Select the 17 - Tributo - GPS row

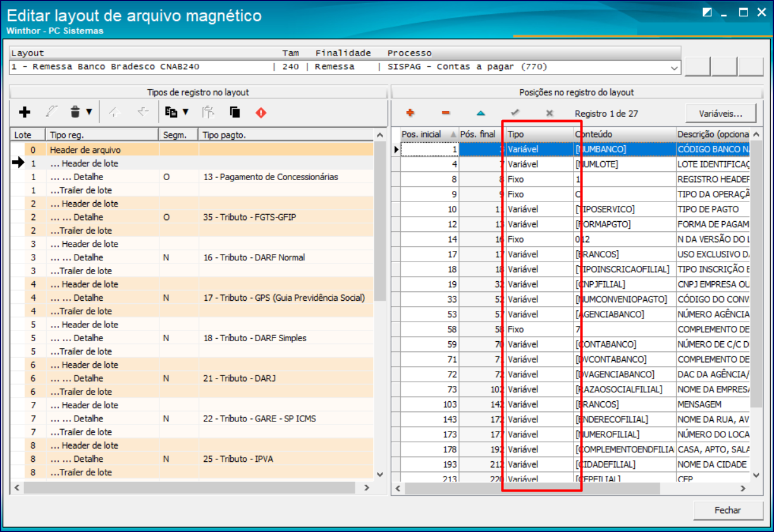[x=192, y=298]
